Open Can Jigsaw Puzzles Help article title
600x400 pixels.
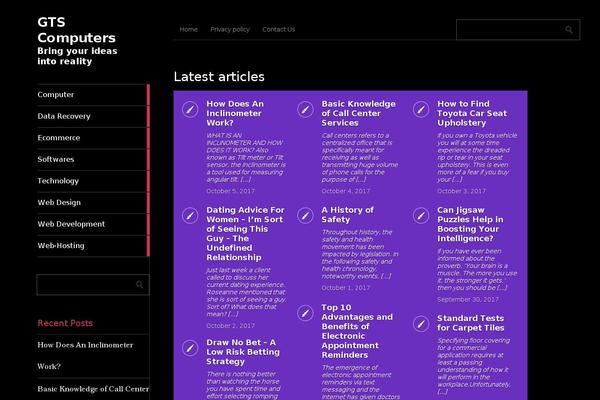(x=470, y=224)
